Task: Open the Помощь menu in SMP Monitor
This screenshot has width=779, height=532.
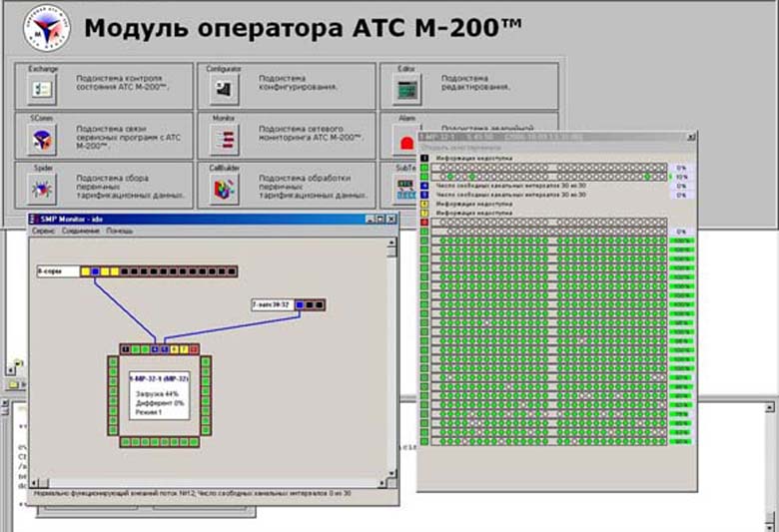Action: tap(120, 231)
